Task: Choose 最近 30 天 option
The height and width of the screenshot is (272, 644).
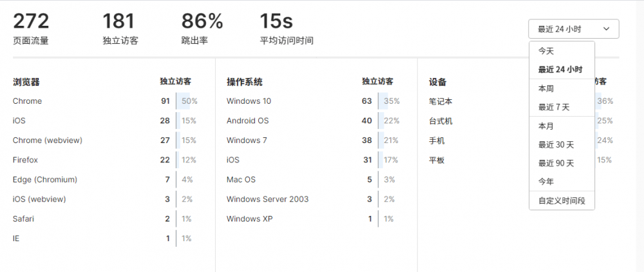Action: tap(556, 144)
